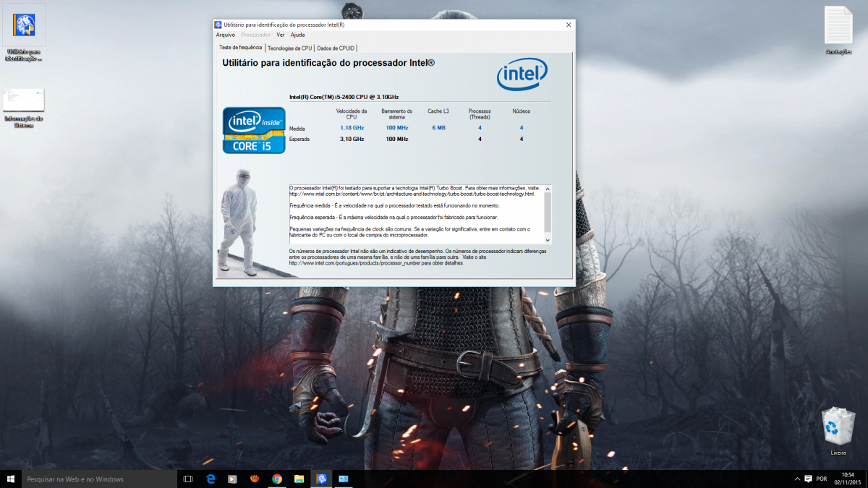The width and height of the screenshot is (868, 488).
Task: Click the measured 100 MHz bus value
Action: pos(396,128)
